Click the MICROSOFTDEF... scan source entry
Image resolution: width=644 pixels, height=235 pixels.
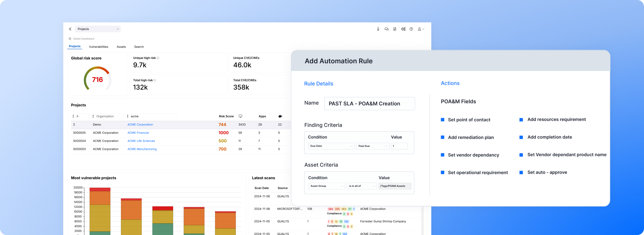point(290,209)
